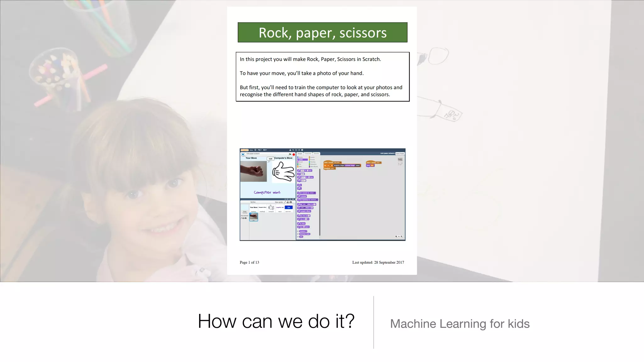Click the red stop button above the stage

click(x=294, y=155)
